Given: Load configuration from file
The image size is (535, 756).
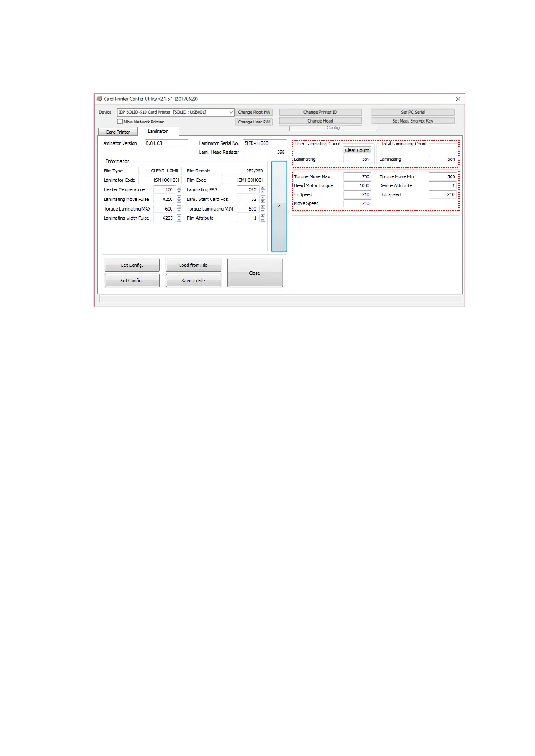Looking at the screenshot, I should pos(193,265).
